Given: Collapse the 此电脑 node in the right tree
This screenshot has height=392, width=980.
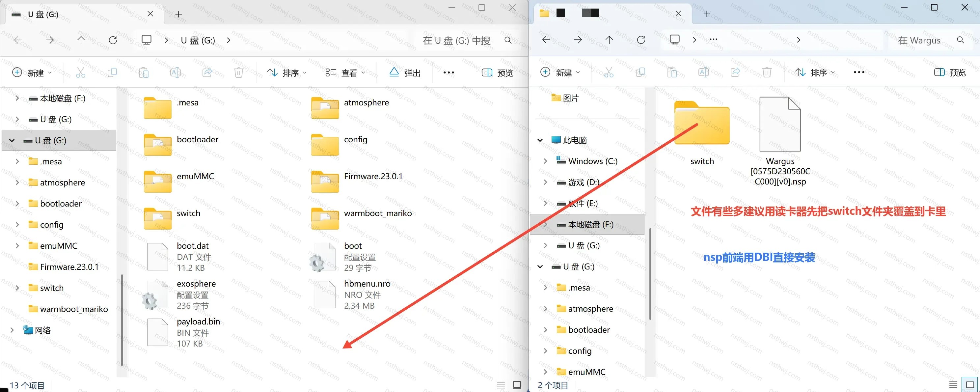Looking at the screenshot, I should pos(540,140).
